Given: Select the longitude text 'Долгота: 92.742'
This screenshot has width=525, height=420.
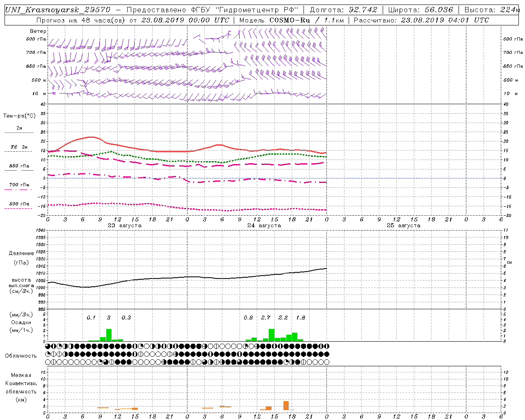Looking at the screenshot, I should (x=344, y=10).
